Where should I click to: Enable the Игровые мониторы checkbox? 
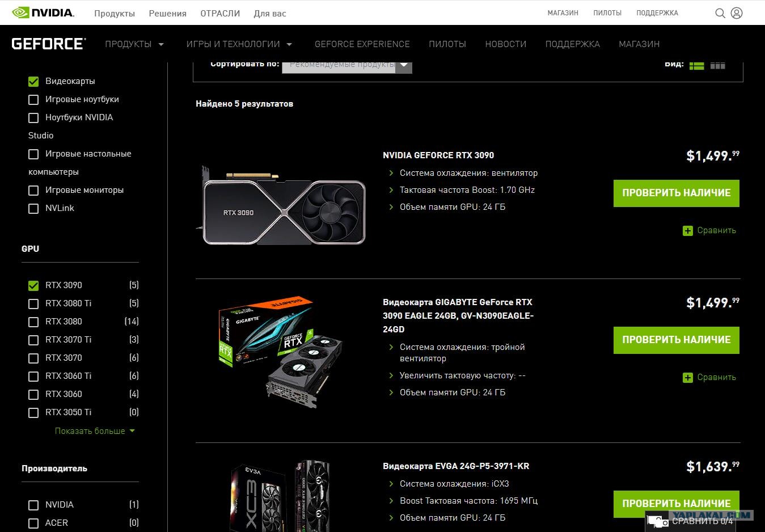[x=33, y=191]
